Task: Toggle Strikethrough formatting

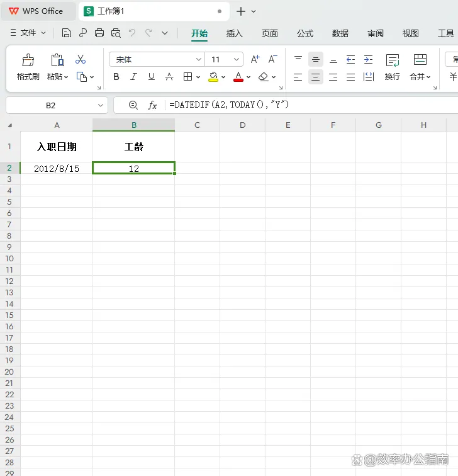Action: coord(169,77)
